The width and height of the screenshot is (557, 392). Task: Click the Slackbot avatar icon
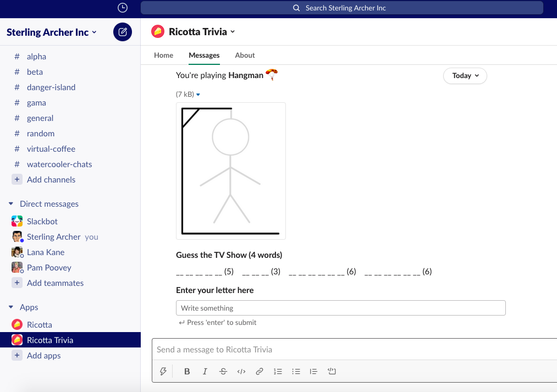(x=16, y=221)
